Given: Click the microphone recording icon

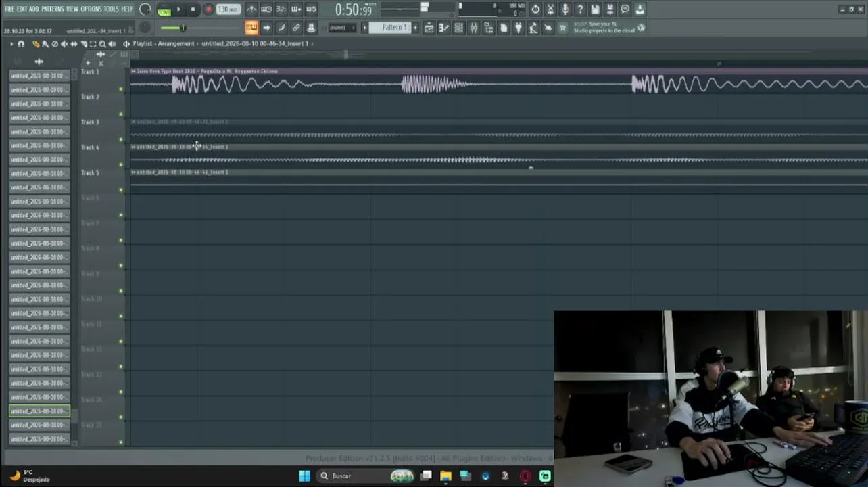Looking at the screenshot, I should coord(565,9).
